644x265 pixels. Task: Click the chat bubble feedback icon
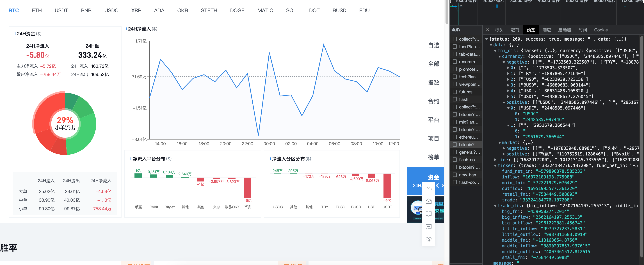[428, 227]
